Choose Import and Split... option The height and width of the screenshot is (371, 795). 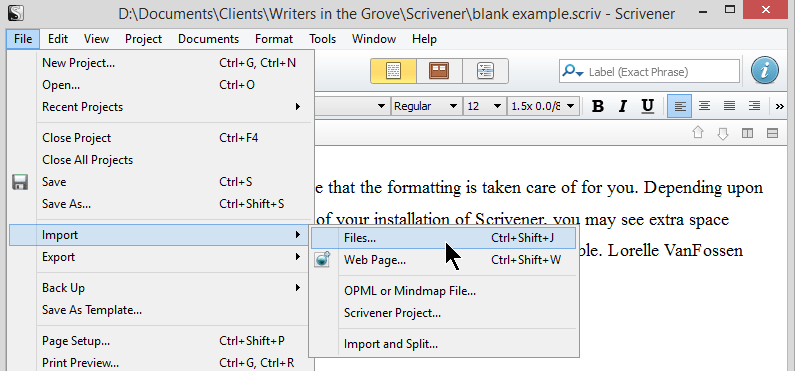[x=444, y=344]
